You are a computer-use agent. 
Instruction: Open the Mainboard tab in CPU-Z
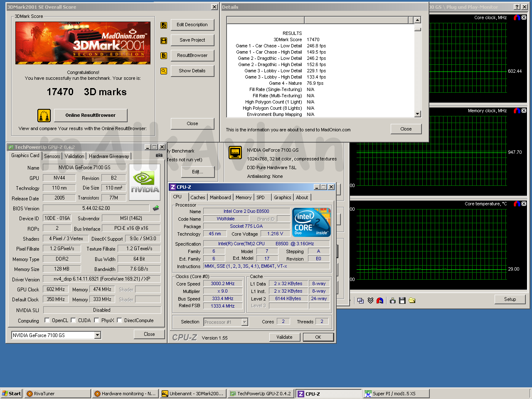(220, 197)
